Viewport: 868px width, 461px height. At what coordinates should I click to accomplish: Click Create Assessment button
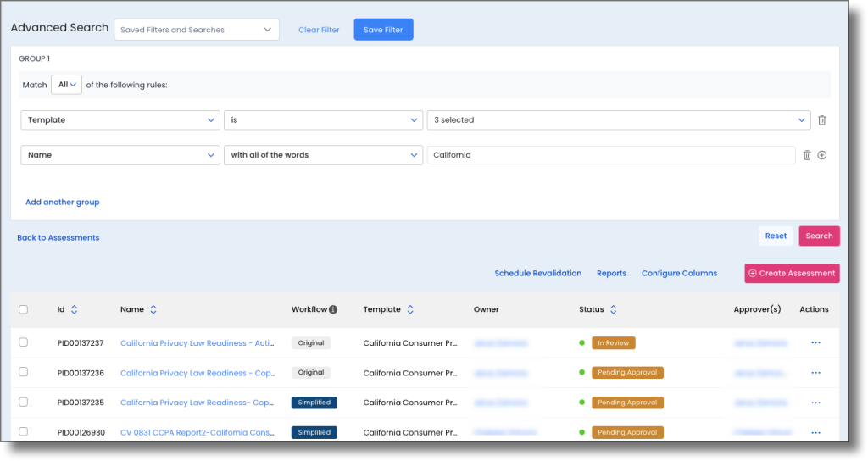click(793, 274)
